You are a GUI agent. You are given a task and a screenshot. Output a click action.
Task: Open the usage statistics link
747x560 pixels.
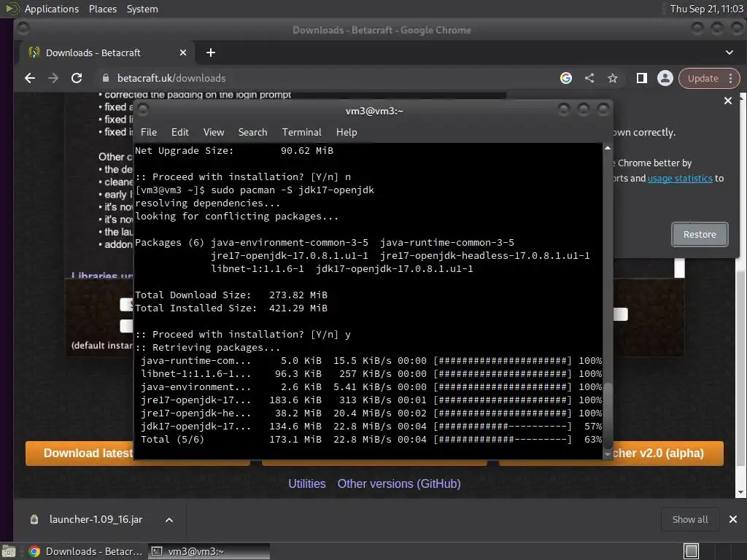pos(680,178)
